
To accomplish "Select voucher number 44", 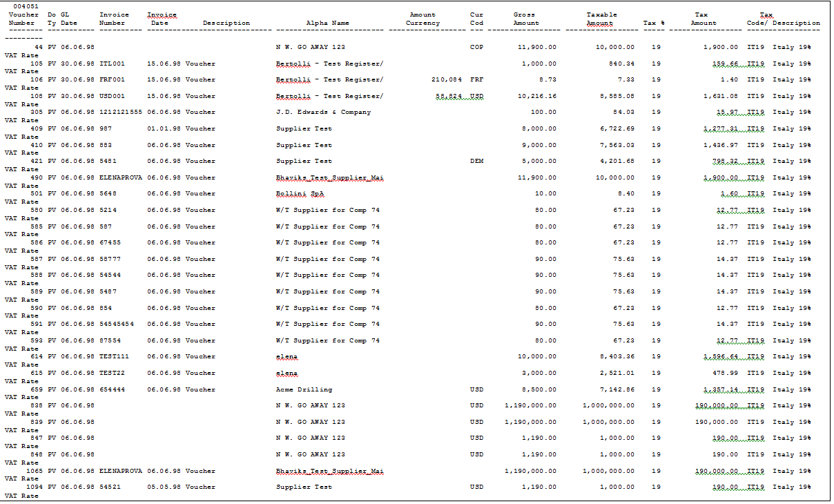I will pos(39,47).
